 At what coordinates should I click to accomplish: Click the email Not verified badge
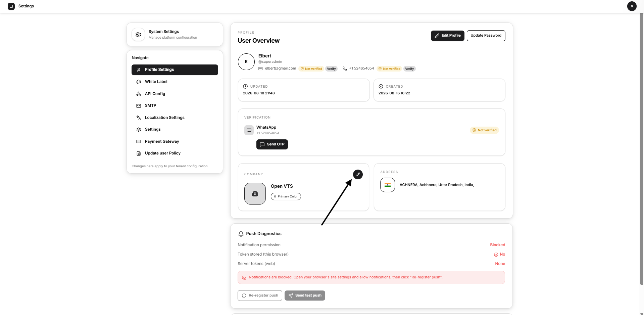coord(311,69)
